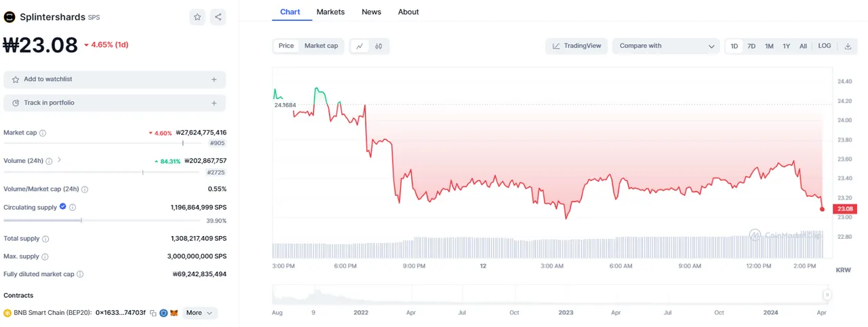This screenshot has width=868, height=327.
Task: Expand the More contracts dropdown
Action: [199, 313]
